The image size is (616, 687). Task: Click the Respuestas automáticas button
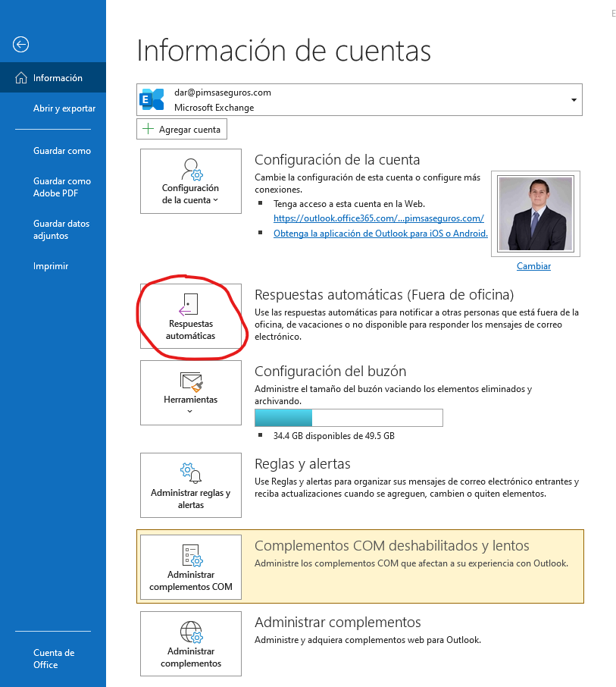[x=190, y=316]
